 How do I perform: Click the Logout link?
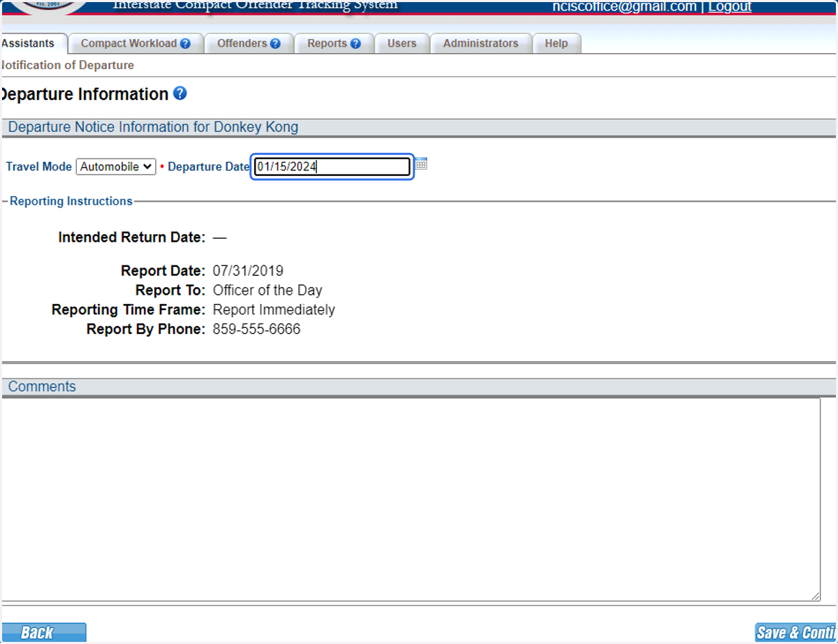[730, 6]
